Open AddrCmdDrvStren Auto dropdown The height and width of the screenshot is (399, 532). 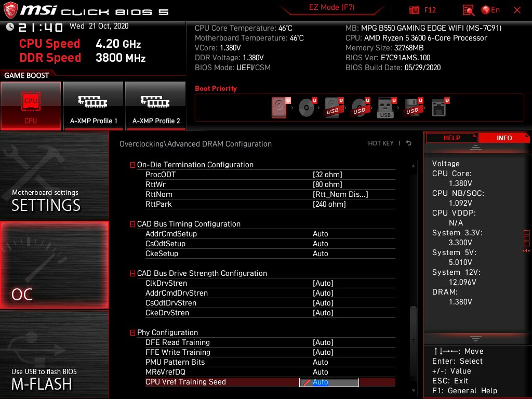point(323,293)
